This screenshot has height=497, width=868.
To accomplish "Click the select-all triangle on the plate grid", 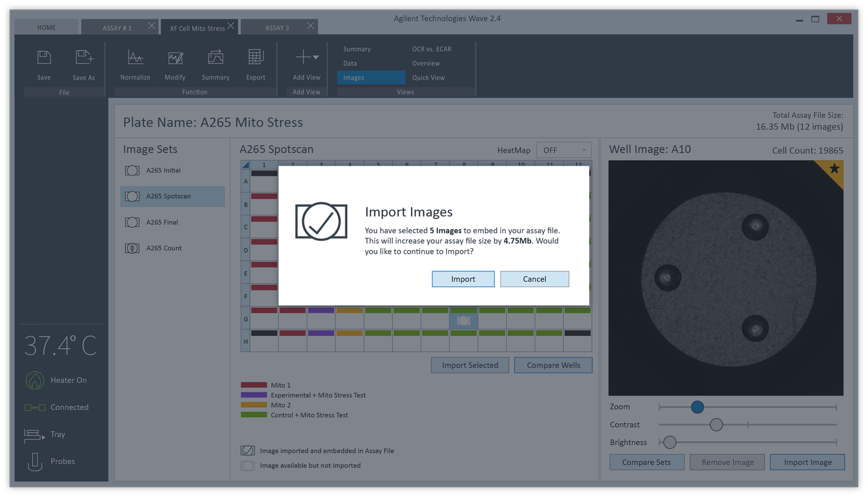I will (x=245, y=164).
